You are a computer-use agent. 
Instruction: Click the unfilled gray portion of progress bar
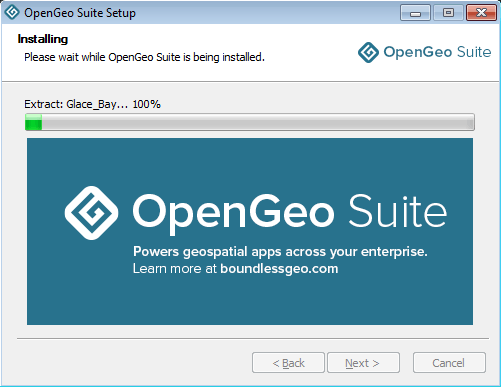(258, 122)
